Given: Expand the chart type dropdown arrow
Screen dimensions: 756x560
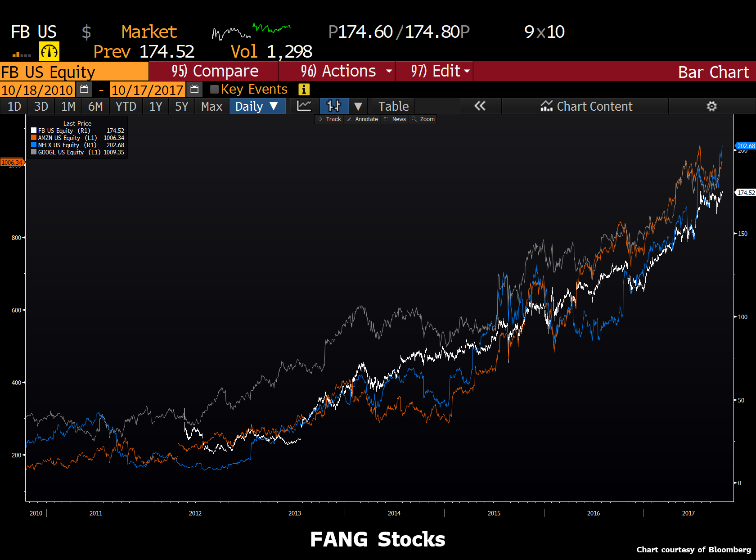Looking at the screenshot, I should 358,106.
